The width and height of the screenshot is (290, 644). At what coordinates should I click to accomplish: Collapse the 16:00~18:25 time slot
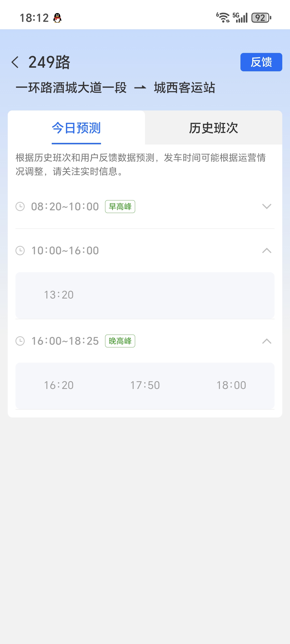coord(267,341)
